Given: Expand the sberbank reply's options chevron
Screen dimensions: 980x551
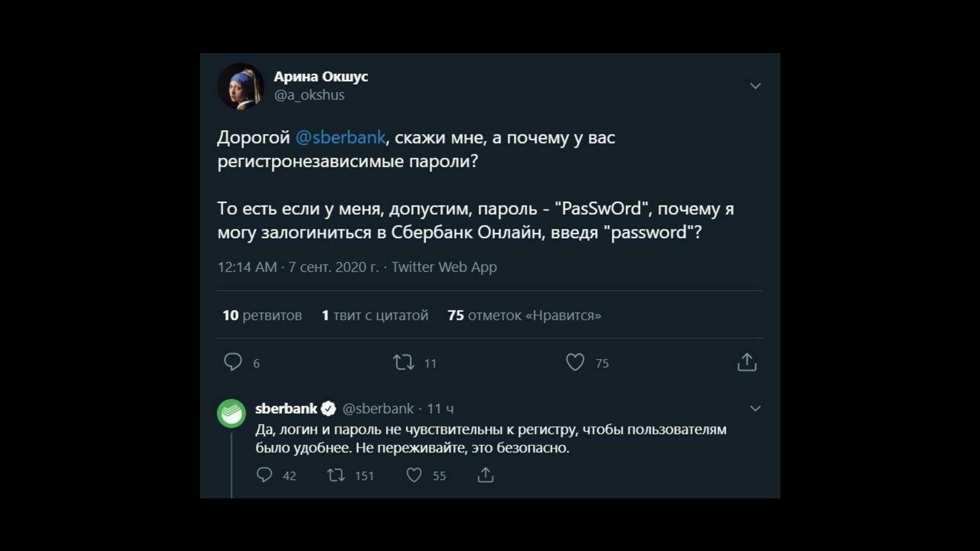Looking at the screenshot, I should point(755,408).
